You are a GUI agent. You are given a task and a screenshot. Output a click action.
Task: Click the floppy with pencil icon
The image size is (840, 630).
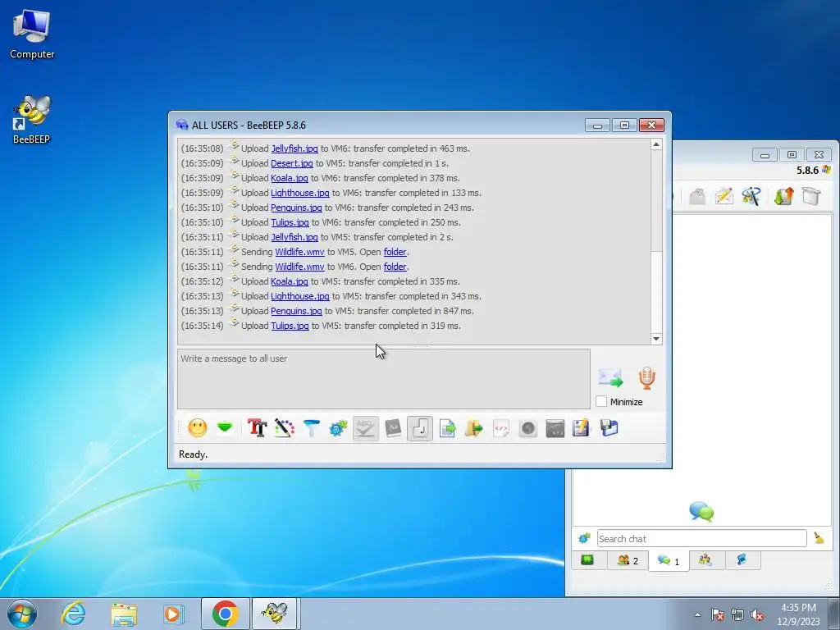[x=582, y=428]
